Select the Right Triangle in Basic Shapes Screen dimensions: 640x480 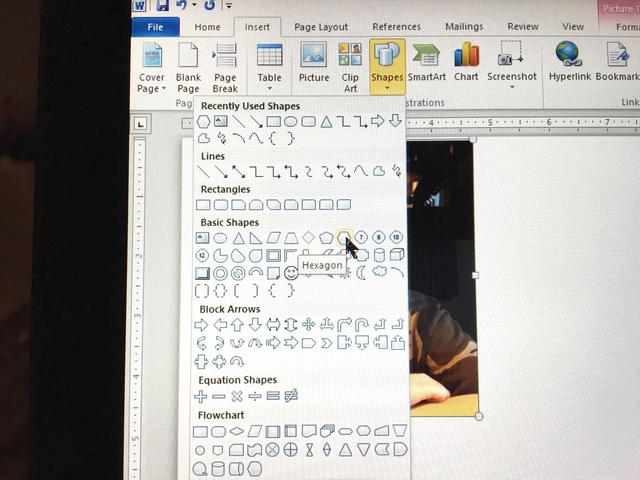click(x=256, y=238)
